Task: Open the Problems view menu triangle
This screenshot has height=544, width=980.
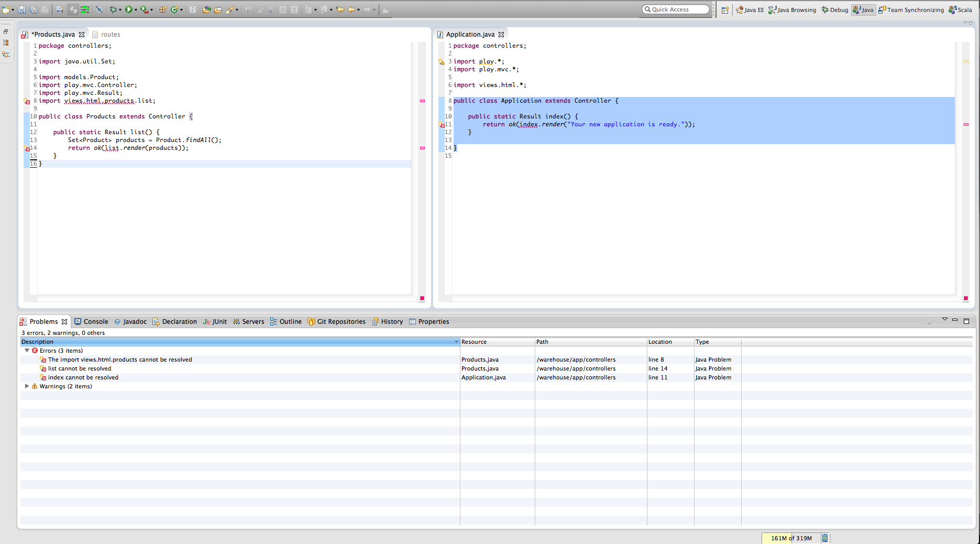Action: pos(944,319)
